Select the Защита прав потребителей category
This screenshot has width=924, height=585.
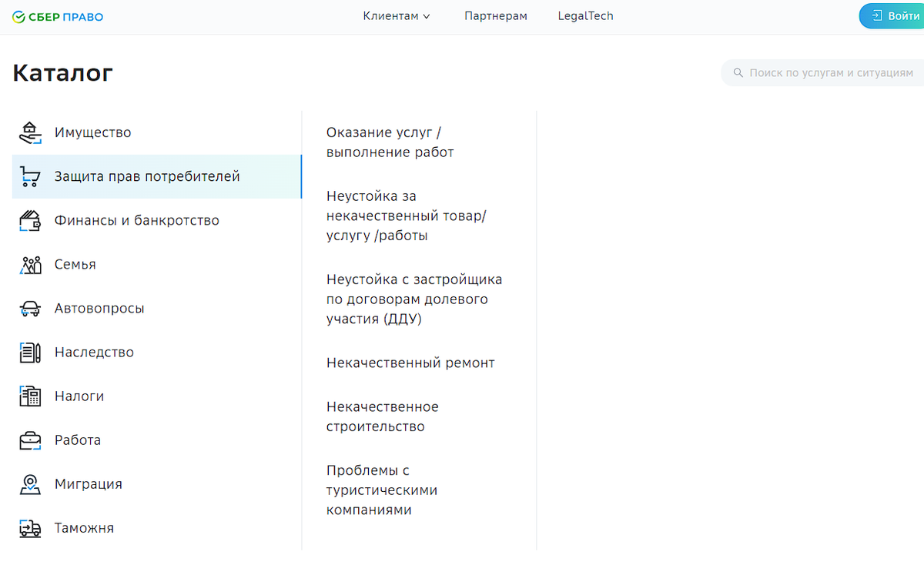157,176
